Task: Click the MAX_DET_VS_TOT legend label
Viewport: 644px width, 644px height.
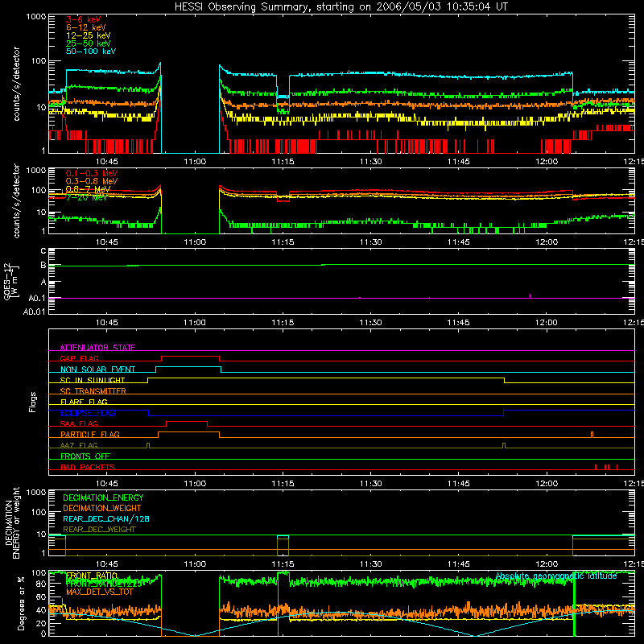Action: (99, 592)
